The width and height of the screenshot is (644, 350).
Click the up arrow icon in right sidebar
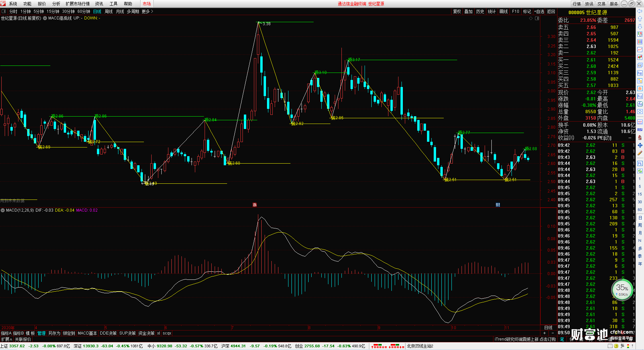pyautogui.click(x=640, y=19)
